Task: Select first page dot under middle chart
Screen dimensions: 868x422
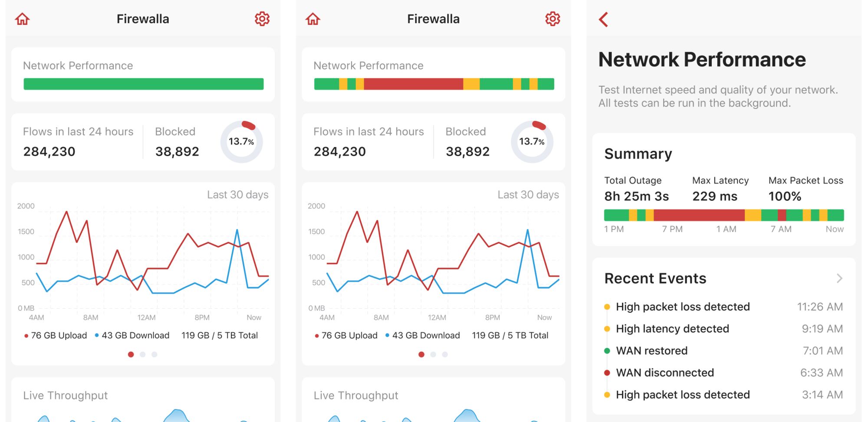Action: tap(421, 354)
